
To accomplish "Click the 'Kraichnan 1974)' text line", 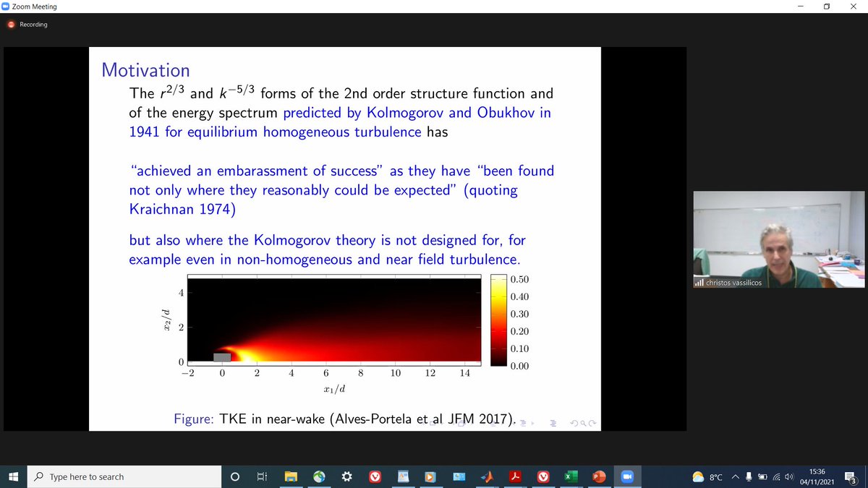I will coord(182,210).
